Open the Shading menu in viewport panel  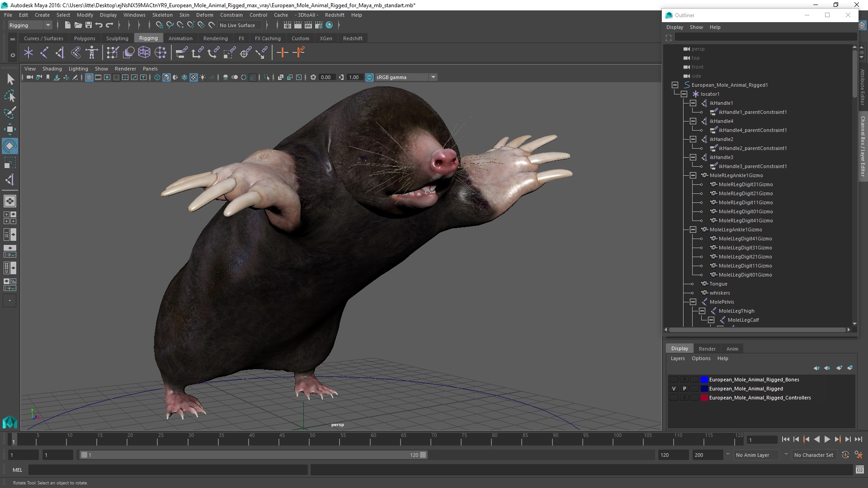(52, 69)
